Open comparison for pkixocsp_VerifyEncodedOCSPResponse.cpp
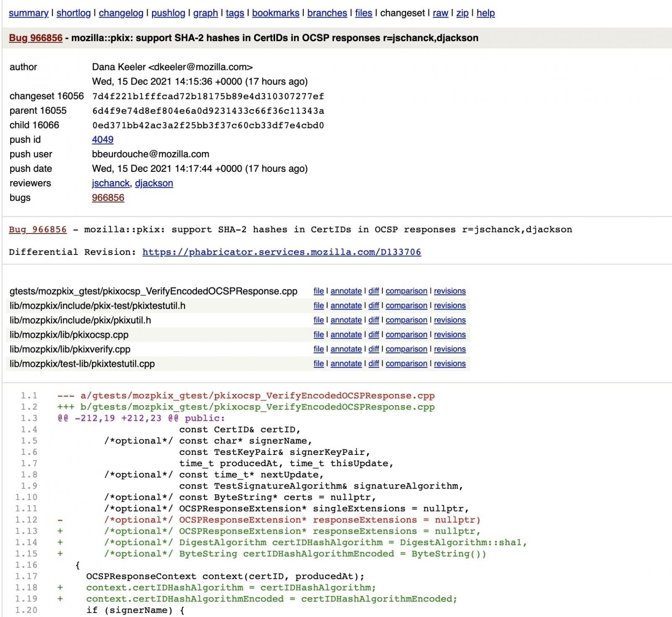672x617 pixels. click(406, 291)
